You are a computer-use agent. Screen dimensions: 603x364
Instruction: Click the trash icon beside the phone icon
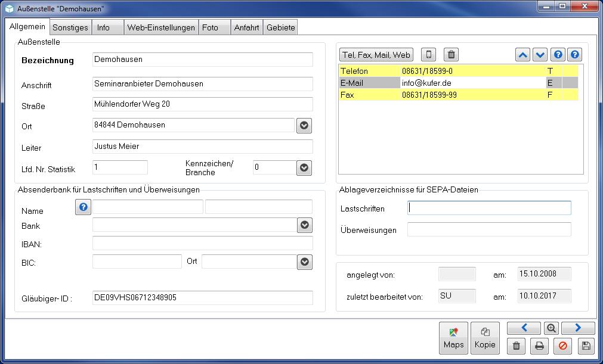point(452,55)
